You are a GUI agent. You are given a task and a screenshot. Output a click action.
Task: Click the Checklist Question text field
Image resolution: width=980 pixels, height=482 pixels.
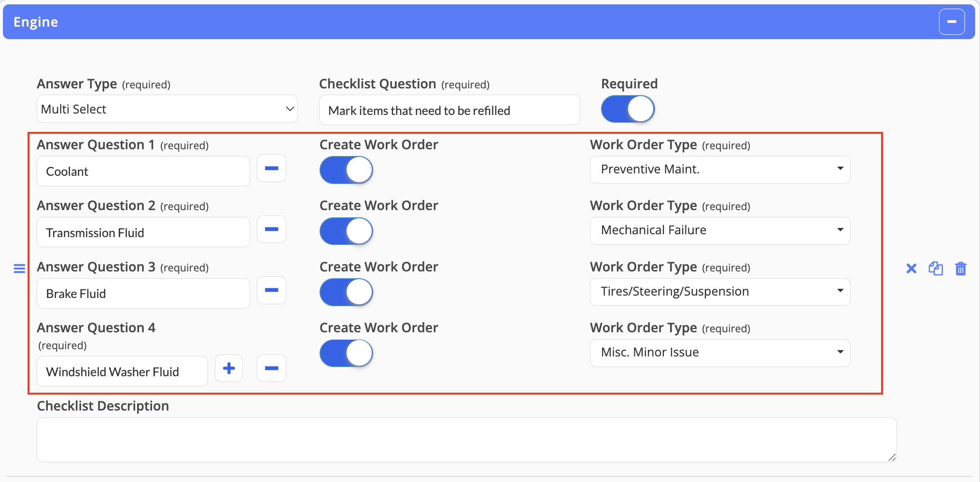[x=449, y=110]
